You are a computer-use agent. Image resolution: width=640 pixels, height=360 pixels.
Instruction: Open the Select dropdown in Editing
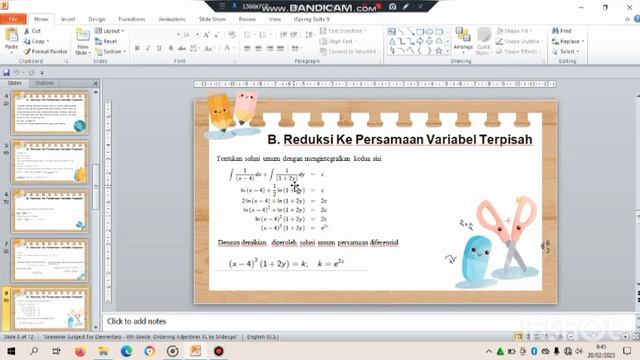click(x=566, y=51)
